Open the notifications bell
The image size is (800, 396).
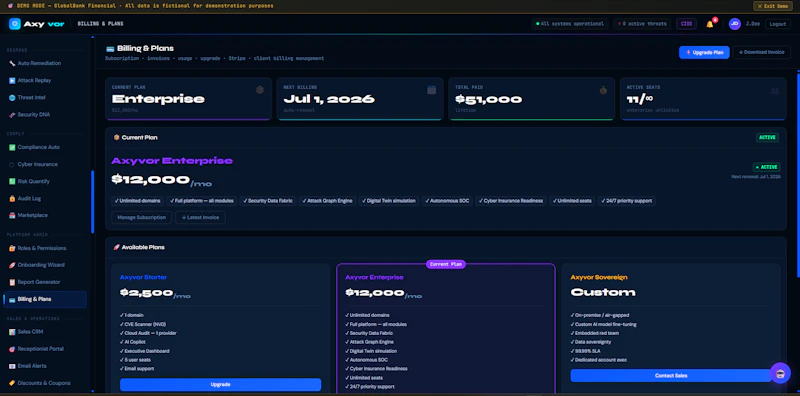710,24
